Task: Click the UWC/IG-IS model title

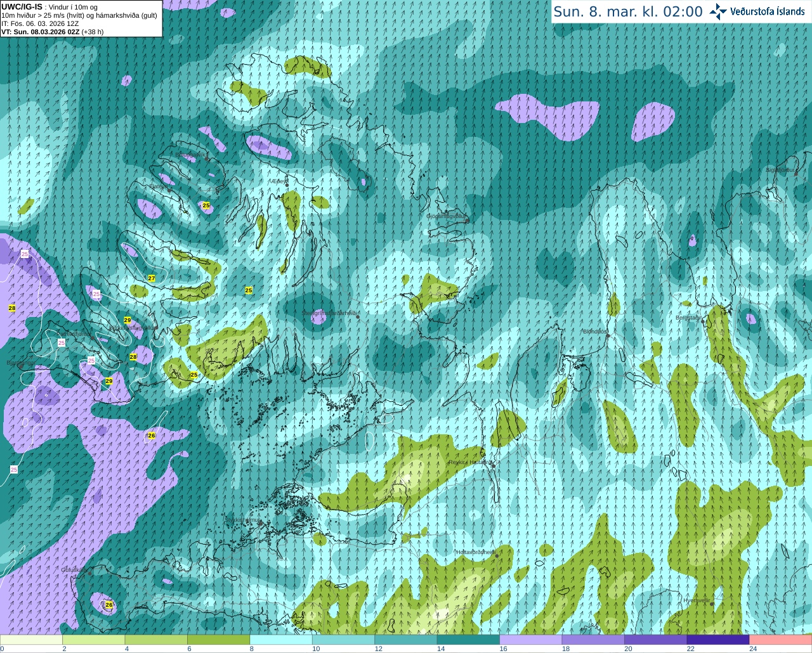Action: (22, 6)
